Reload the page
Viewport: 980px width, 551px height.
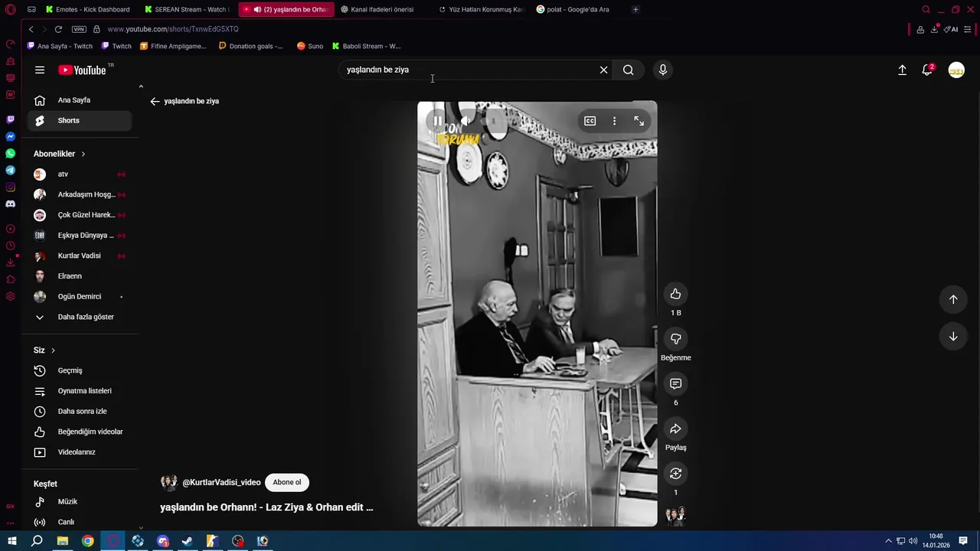(58, 29)
